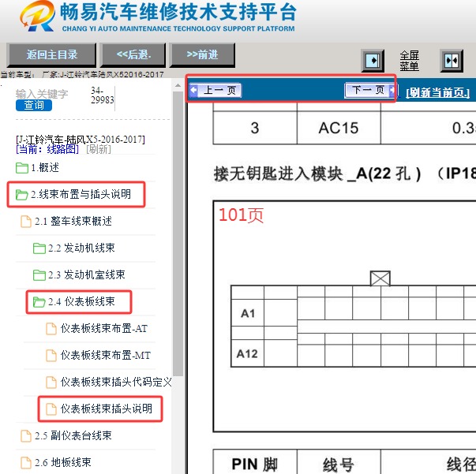The image size is (476, 474).
Task: Open 仪表板线束插头说明 page
Action: [107, 409]
